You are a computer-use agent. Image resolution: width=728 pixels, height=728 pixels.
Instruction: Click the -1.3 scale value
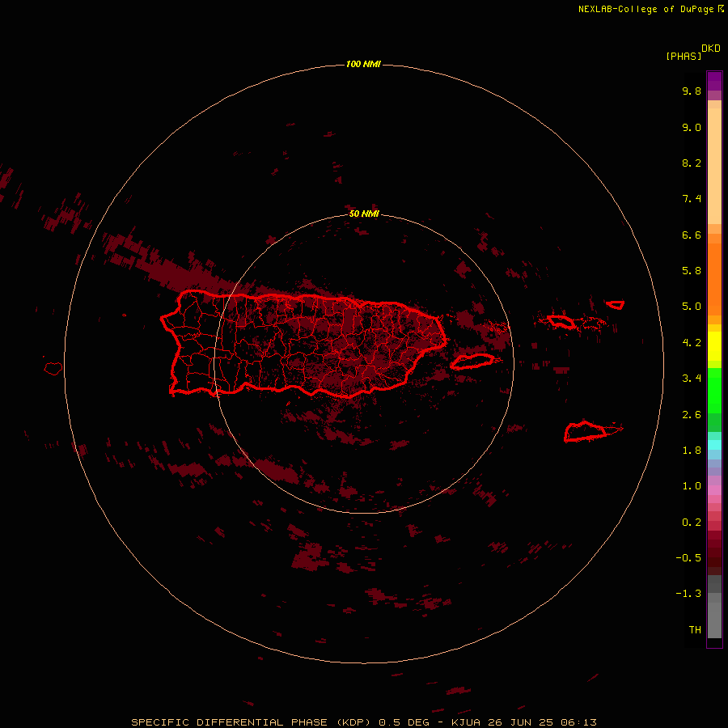pyautogui.click(x=688, y=594)
